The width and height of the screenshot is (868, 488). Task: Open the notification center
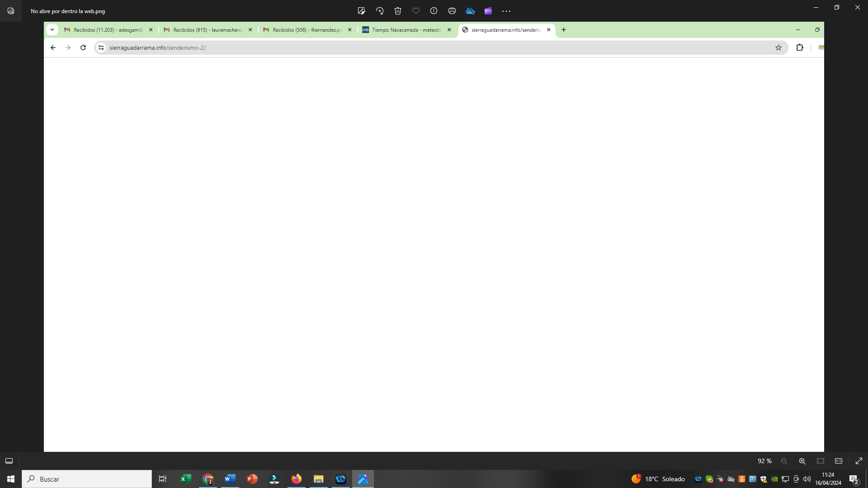click(x=854, y=479)
